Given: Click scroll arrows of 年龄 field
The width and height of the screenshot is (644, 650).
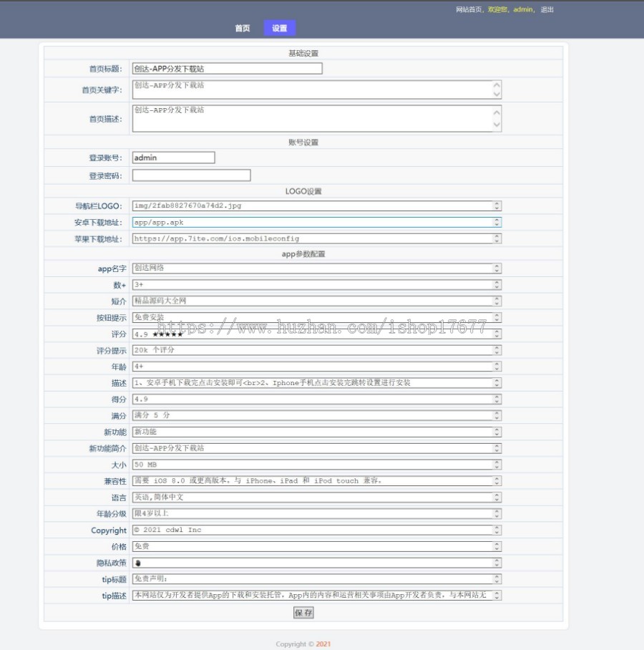Looking at the screenshot, I should 497,367.
